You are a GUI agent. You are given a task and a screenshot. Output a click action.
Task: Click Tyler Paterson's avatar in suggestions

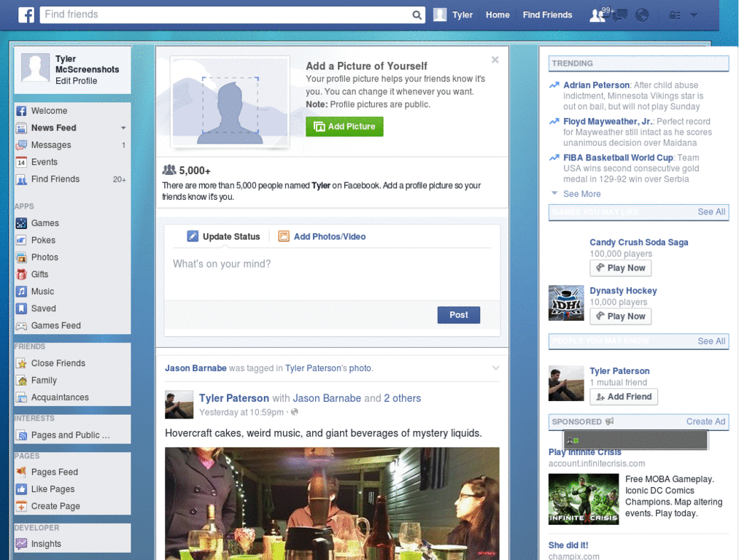click(566, 384)
